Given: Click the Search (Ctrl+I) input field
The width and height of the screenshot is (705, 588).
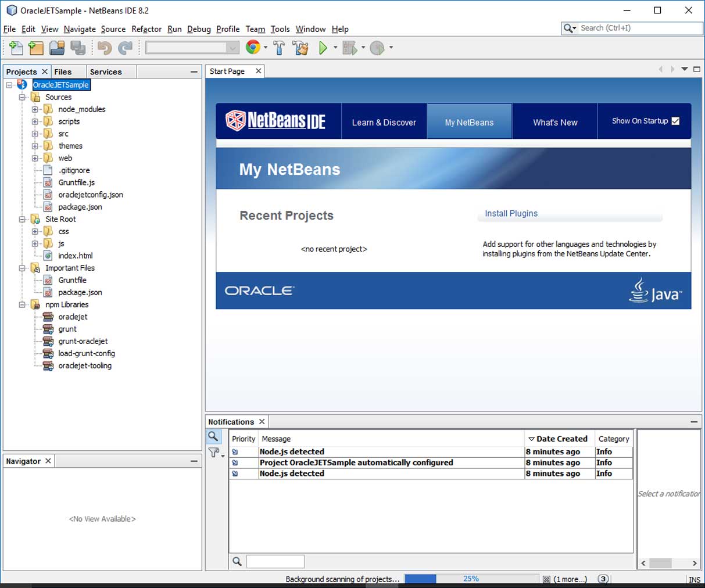Looking at the screenshot, I should (639, 28).
